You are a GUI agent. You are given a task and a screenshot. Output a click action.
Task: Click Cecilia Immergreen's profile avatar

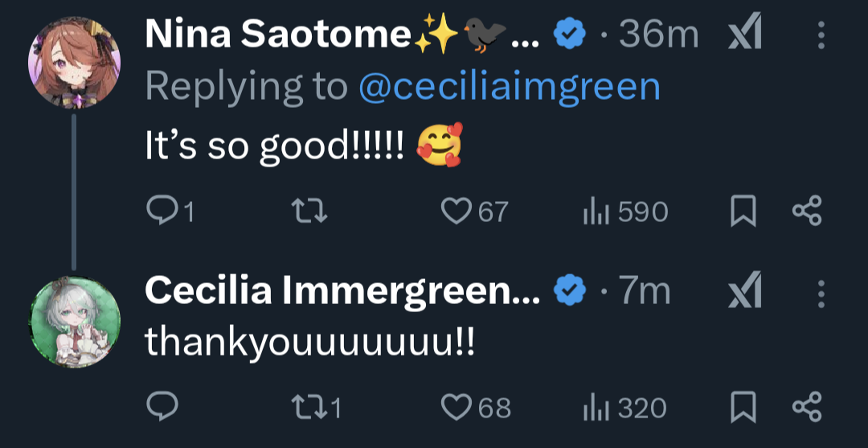coord(74,322)
